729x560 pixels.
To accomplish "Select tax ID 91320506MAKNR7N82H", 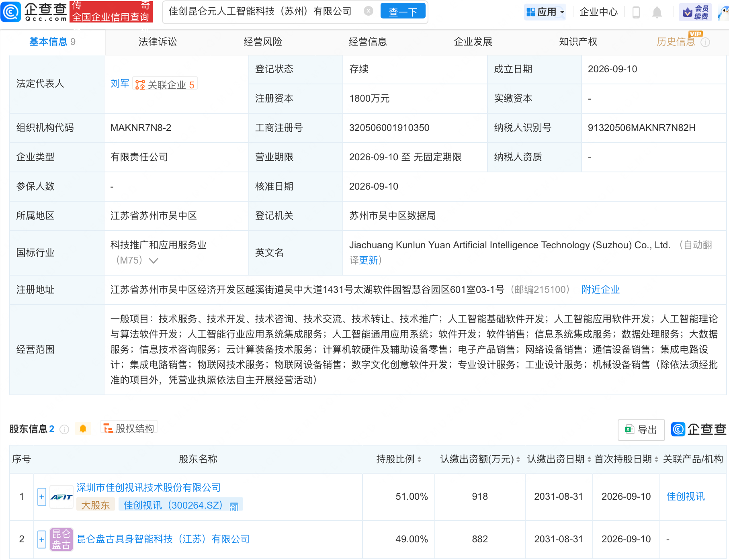I will point(641,128).
